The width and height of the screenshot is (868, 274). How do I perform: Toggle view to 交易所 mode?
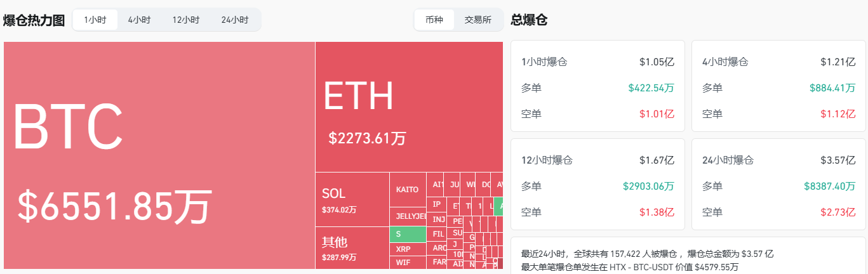pyautogui.click(x=477, y=20)
